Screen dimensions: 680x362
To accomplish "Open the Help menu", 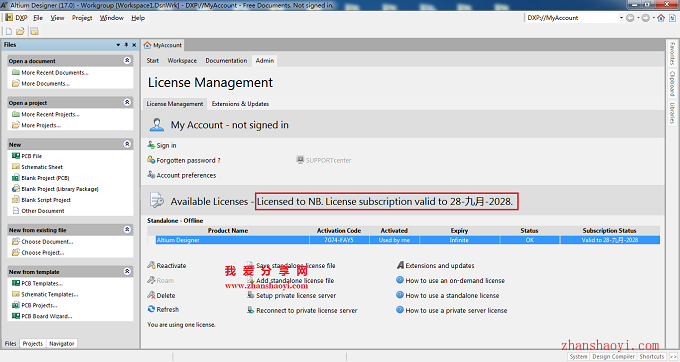I will pos(138,18).
